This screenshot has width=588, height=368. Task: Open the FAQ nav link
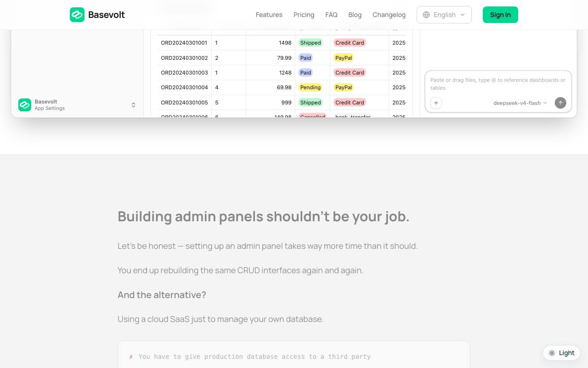click(331, 15)
